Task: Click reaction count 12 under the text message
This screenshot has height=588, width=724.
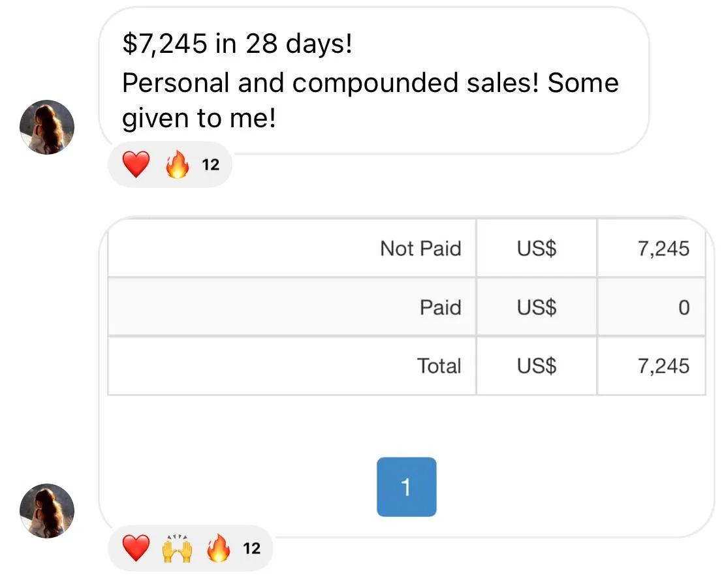Action: point(211,165)
